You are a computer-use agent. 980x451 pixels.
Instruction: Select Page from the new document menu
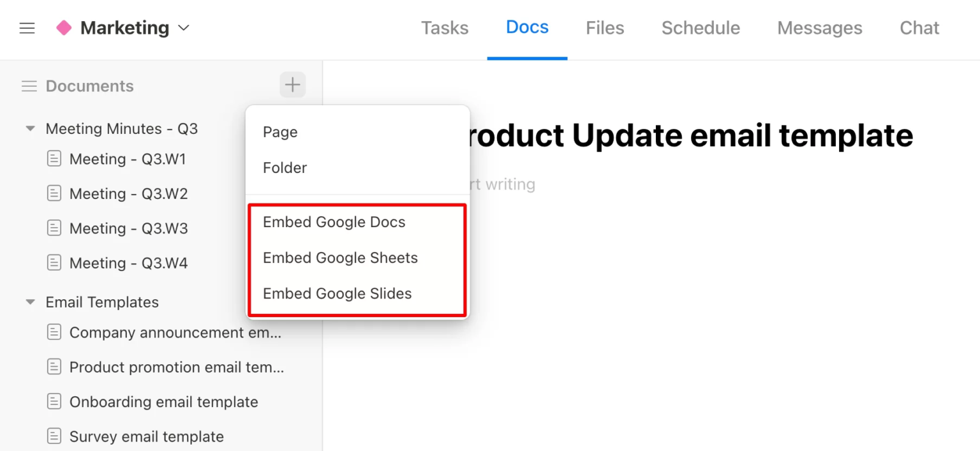pos(280,132)
